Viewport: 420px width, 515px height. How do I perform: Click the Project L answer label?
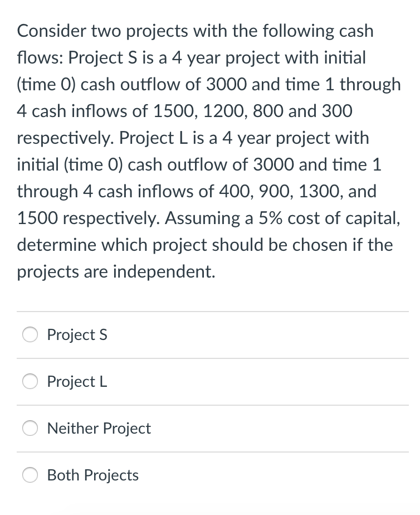tap(77, 382)
